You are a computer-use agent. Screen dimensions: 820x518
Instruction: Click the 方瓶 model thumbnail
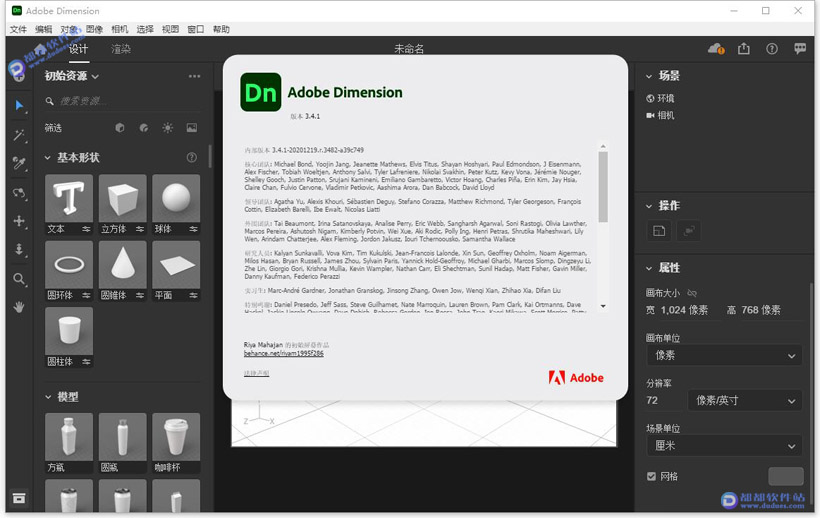tap(69, 438)
